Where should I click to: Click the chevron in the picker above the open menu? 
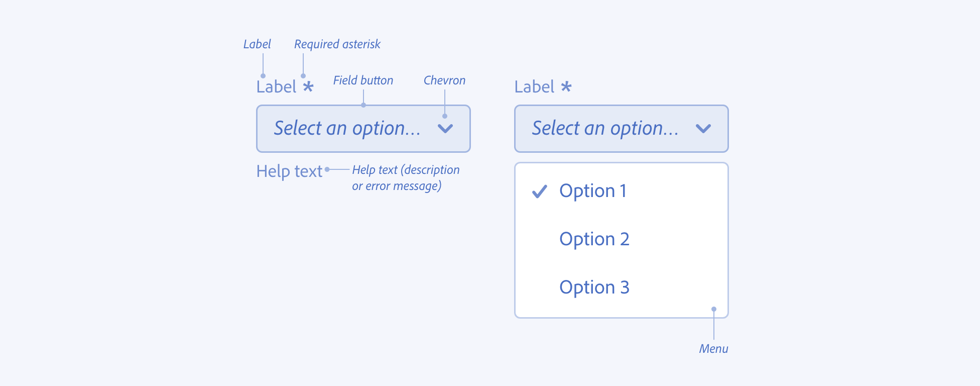click(703, 129)
